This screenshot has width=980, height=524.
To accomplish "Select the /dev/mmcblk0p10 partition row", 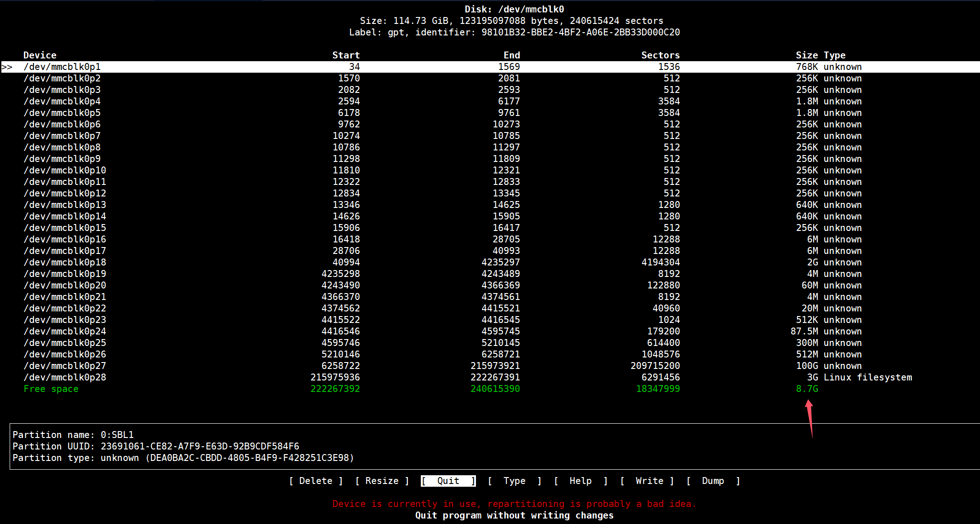I will coord(65,170).
